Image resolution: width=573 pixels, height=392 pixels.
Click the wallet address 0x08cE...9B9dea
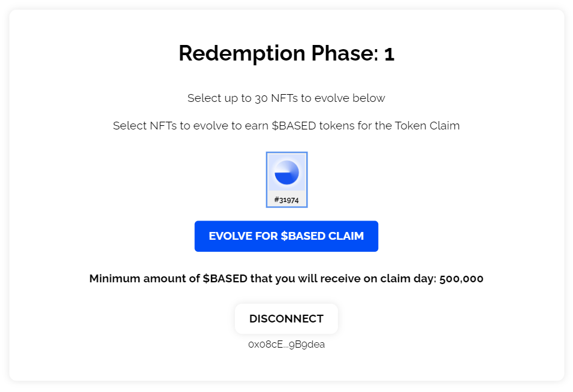286,345
